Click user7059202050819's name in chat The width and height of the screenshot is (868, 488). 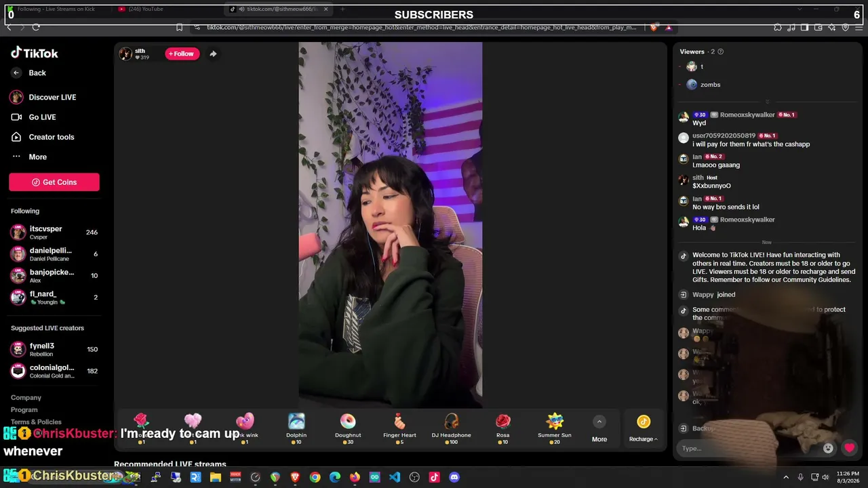(x=724, y=136)
